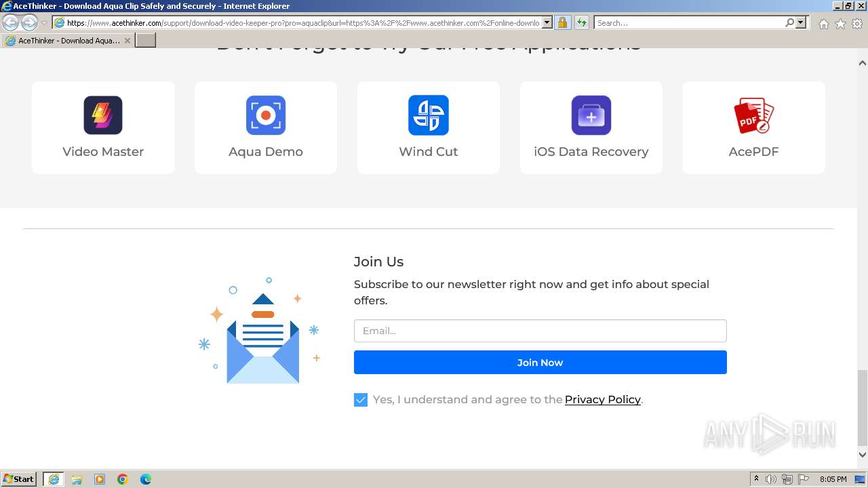Open the Video Master app icon
The height and width of the screenshot is (488, 868).
point(103,115)
